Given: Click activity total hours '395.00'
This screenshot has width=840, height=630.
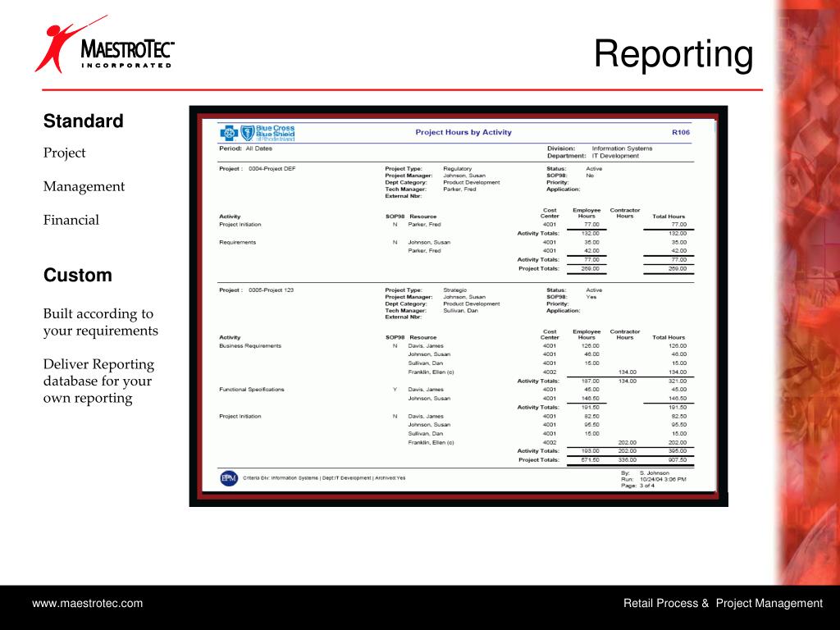Looking at the screenshot, I should [x=678, y=451].
